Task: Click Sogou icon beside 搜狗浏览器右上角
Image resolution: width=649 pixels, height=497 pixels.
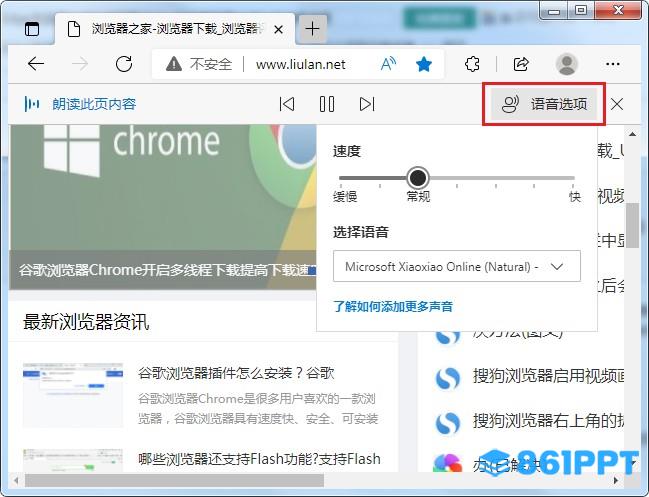Action: (x=447, y=423)
